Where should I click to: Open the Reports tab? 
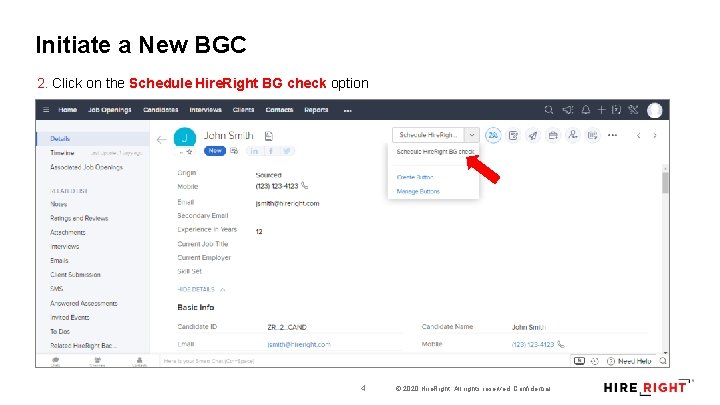316,110
